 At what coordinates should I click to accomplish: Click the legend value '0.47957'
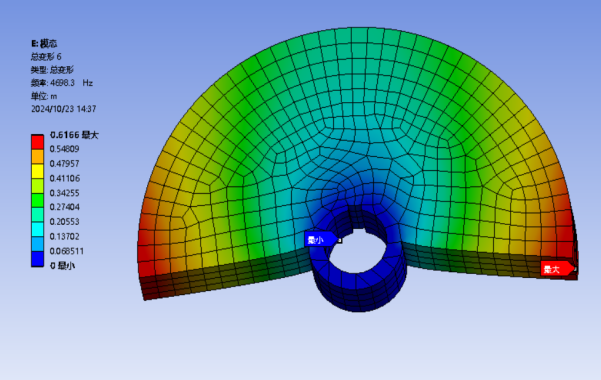pyautogui.click(x=64, y=164)
